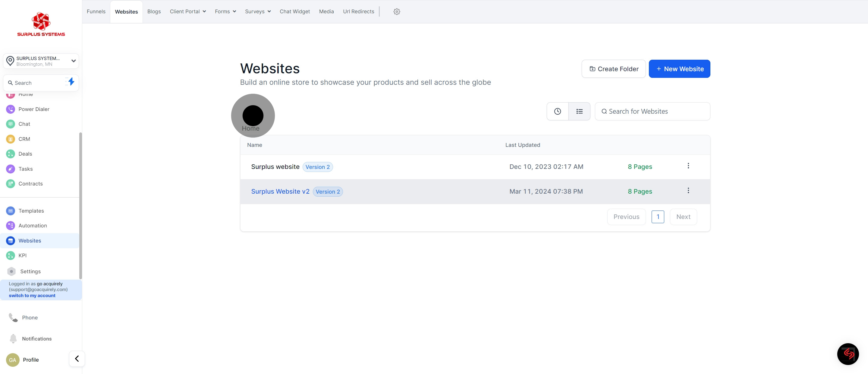Open Surplus Website v2
This screenshot has height=374, width=868.
(x=280, y=191)
